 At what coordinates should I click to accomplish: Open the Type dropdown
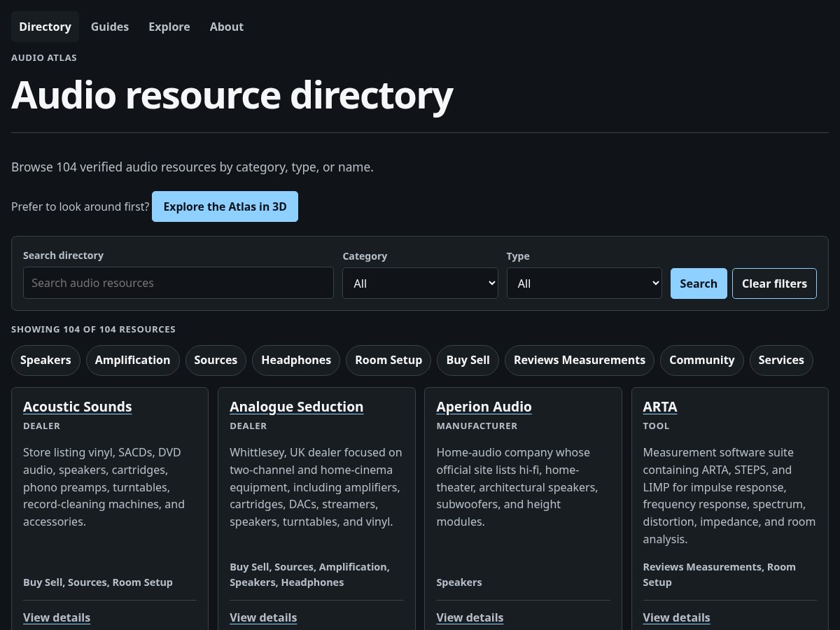(584, 283)
